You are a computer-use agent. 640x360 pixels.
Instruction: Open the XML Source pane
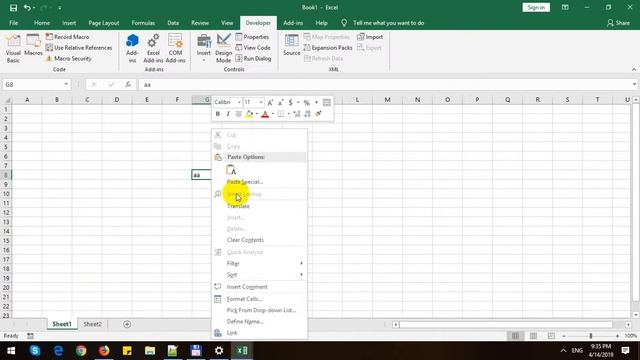click(x=291, y=45)
